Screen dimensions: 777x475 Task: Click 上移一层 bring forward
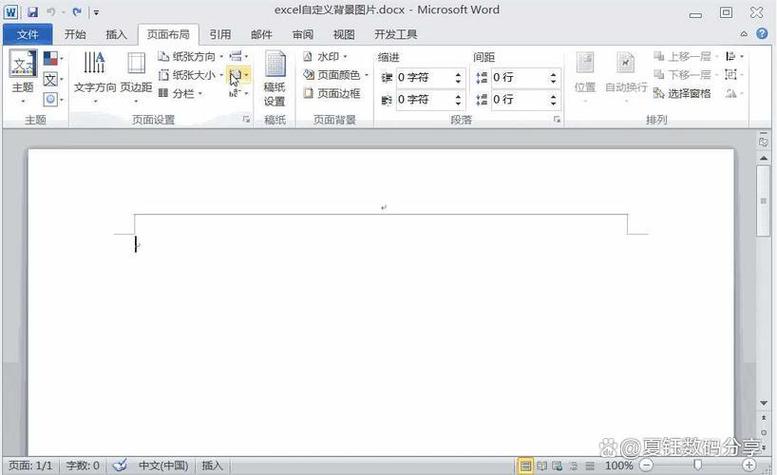[686, 56]
